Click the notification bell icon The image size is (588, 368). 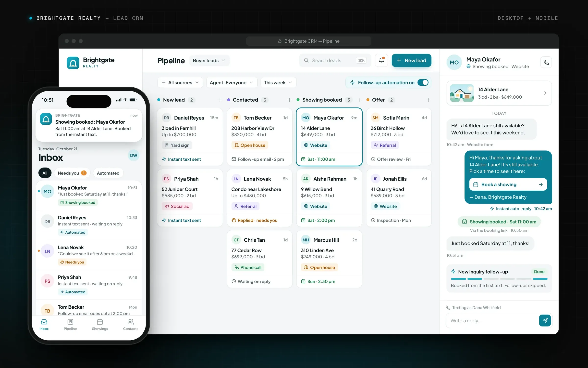point(381,60)
